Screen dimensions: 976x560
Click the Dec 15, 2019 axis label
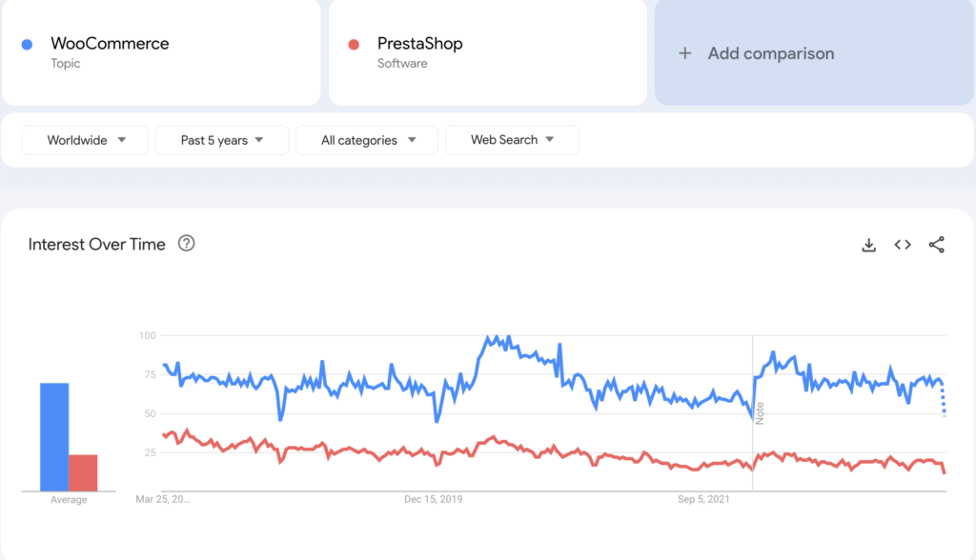[434, 499]
